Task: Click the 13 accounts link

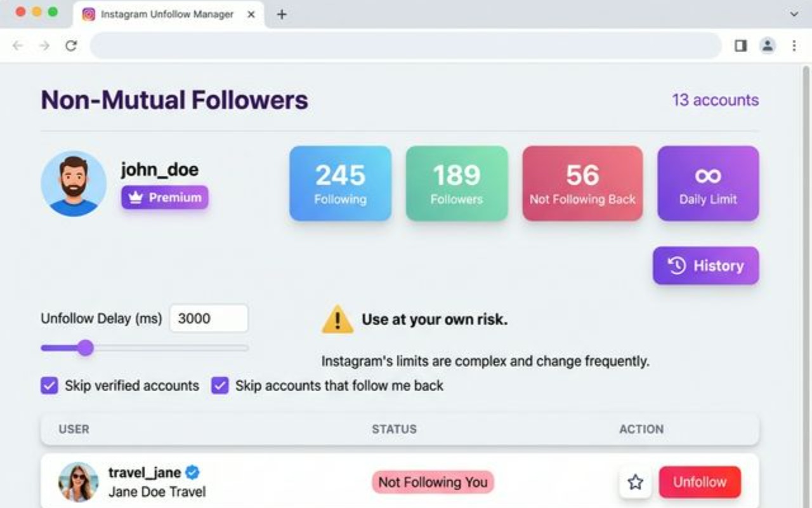Action: (715, 100)
